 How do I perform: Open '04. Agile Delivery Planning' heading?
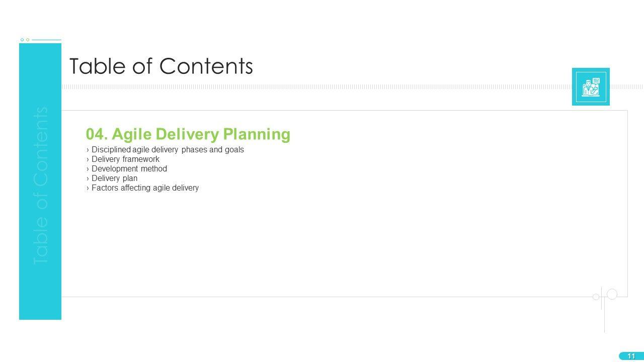[x=188, y=134]
